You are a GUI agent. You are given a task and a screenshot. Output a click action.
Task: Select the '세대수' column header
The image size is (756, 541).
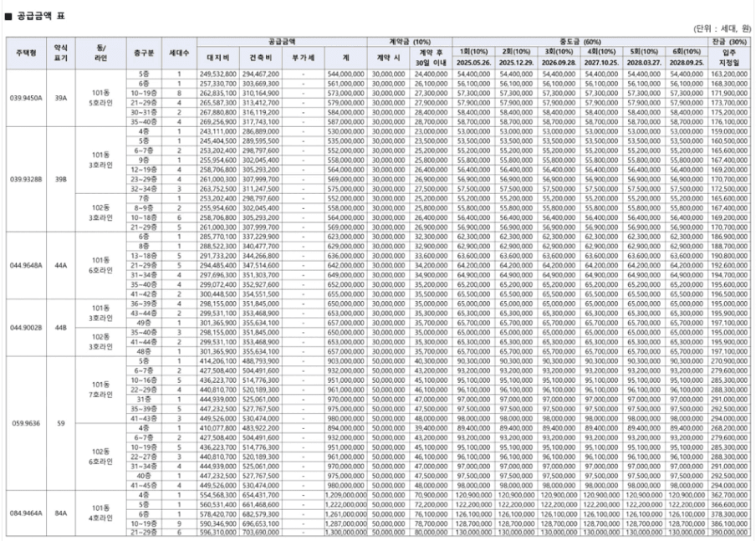pyautogui.click(x=179, y=53)
